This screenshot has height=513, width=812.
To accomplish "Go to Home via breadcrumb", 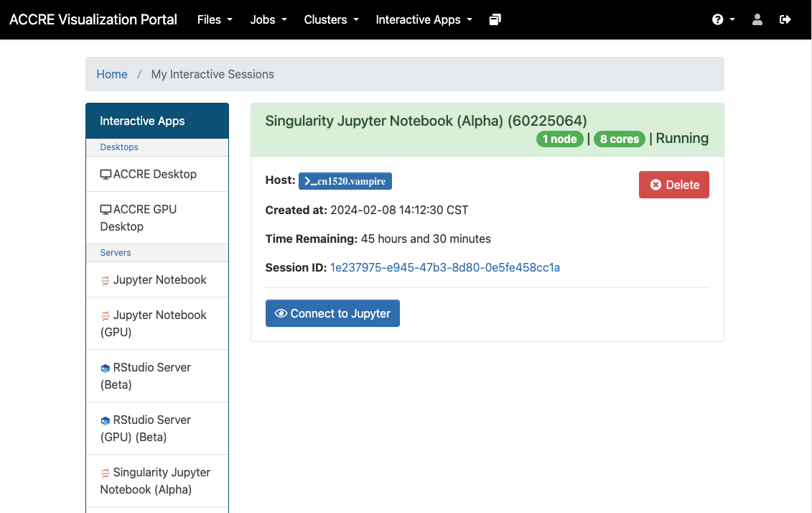I will click(112, 74).
